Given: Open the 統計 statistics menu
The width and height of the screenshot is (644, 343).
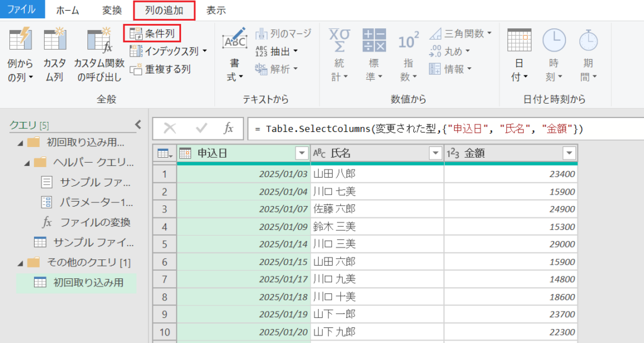Looking at the screenshot, I should [339, 55].
